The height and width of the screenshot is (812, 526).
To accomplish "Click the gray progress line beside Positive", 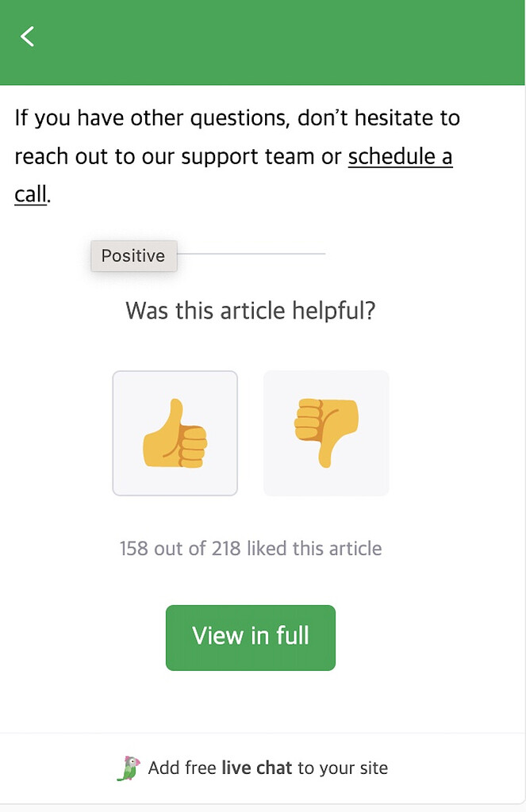I will click(x=254, y=252).
